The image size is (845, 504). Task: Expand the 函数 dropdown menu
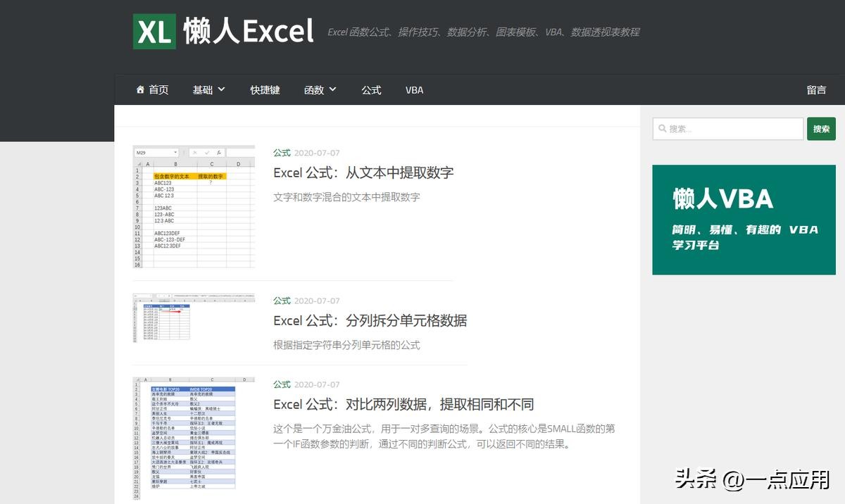tap(320, 90)
